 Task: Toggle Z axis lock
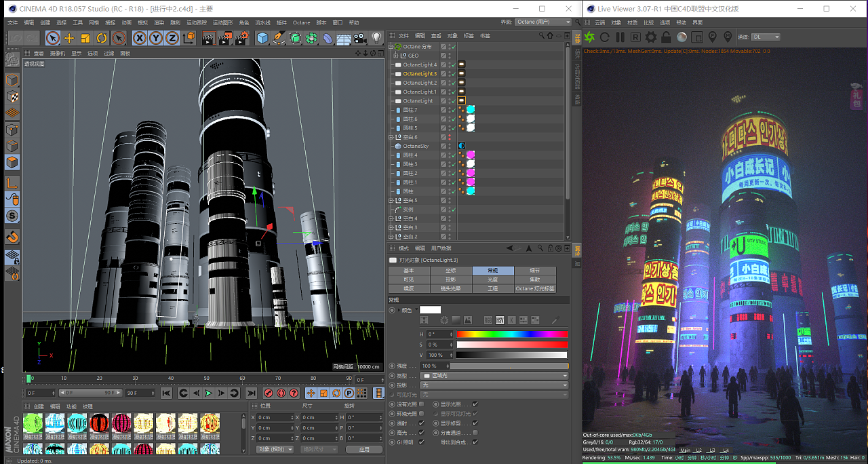coord(172,38)
